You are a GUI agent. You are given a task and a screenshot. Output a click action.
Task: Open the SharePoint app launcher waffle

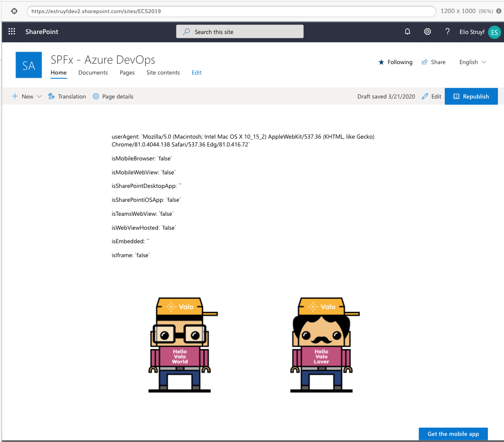pyautogui.click(x=12, y=31)
